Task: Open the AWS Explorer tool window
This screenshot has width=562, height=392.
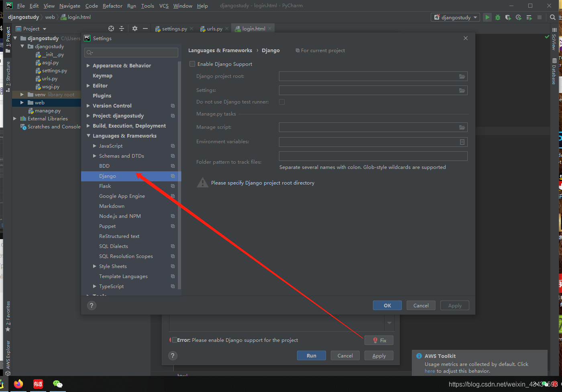Action: (x=8, y=358)
